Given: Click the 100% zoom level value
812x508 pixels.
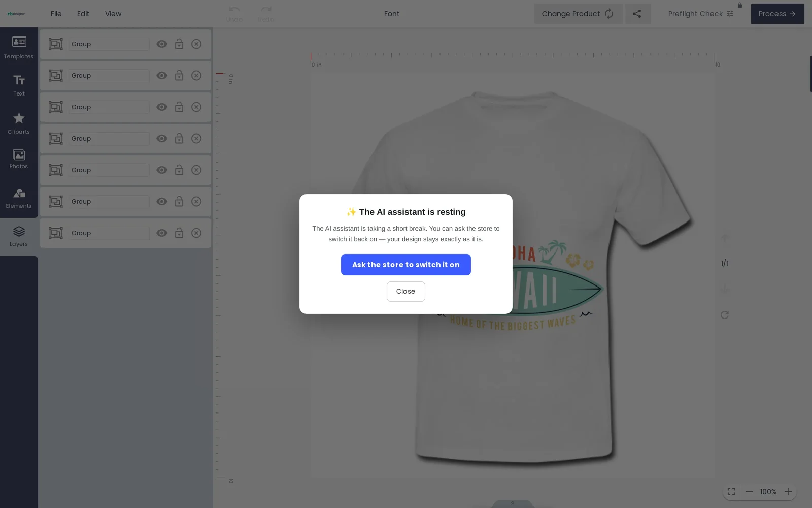Looking at the screenshot, I should click(768, 492).
